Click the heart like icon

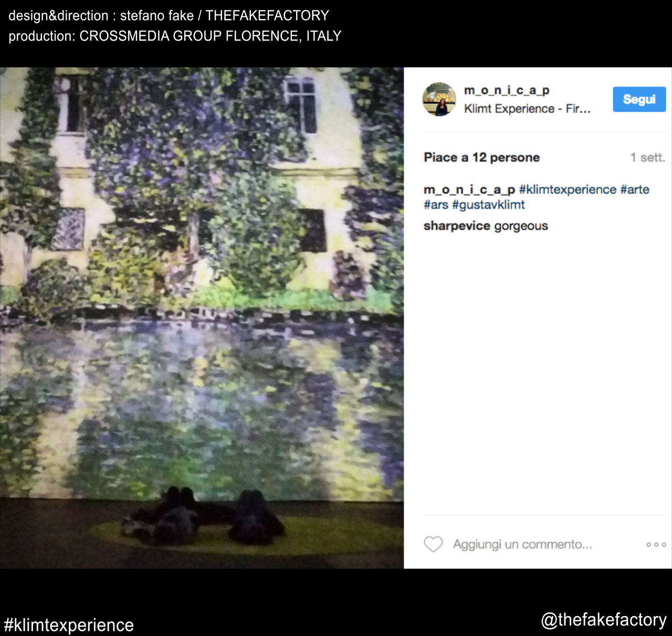433,544
